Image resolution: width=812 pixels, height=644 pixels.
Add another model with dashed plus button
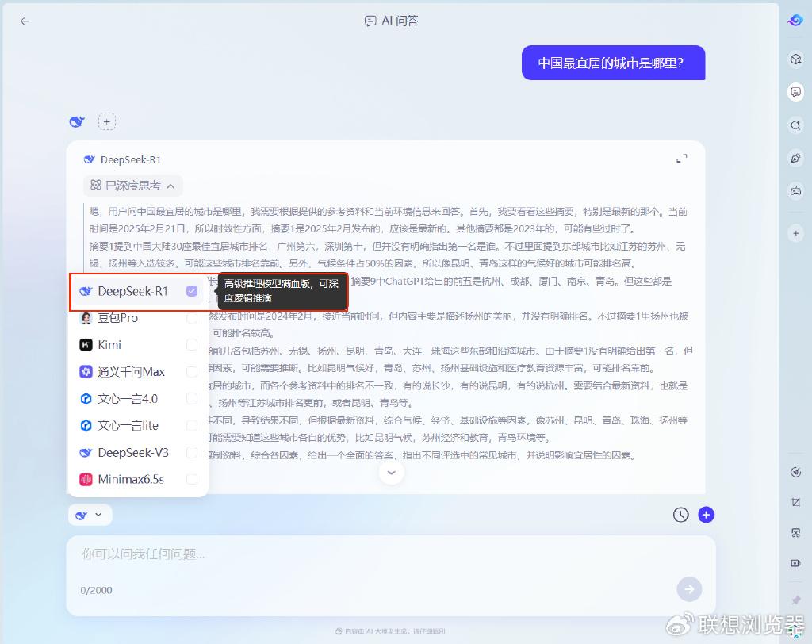pos(107,122)
